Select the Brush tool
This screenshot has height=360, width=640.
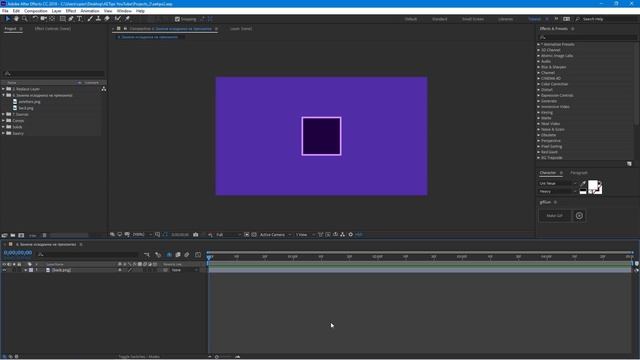click(90, 19)
